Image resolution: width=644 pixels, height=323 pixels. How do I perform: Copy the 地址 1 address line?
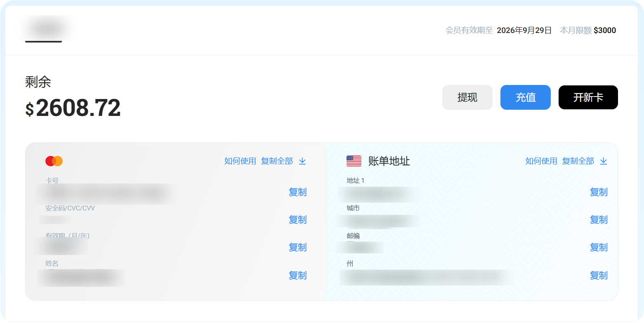(599, 192)
